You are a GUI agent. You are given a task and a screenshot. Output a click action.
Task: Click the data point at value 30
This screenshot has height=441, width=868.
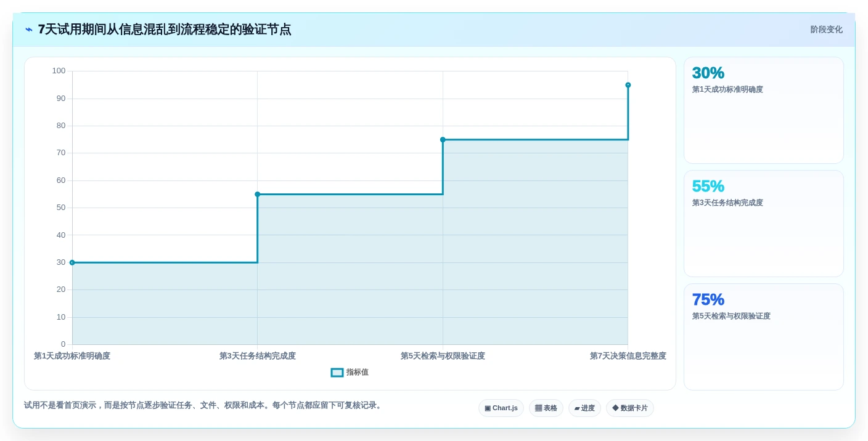tap(72, 262)
